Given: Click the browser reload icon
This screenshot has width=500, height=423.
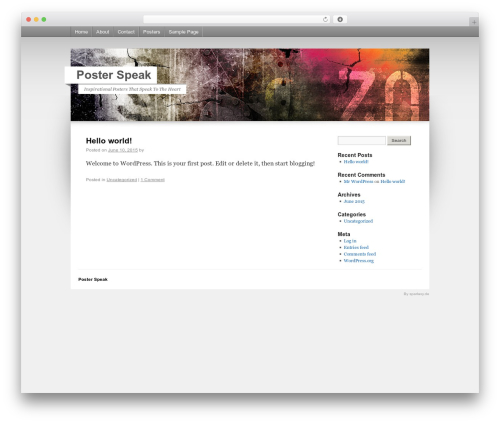Looking at the screenshot, I should click(325, 20).
